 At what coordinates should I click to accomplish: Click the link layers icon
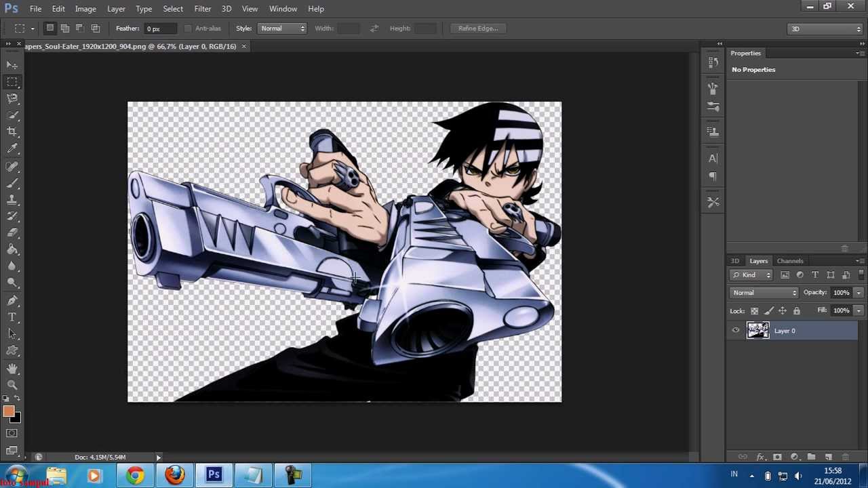(743, 457)
